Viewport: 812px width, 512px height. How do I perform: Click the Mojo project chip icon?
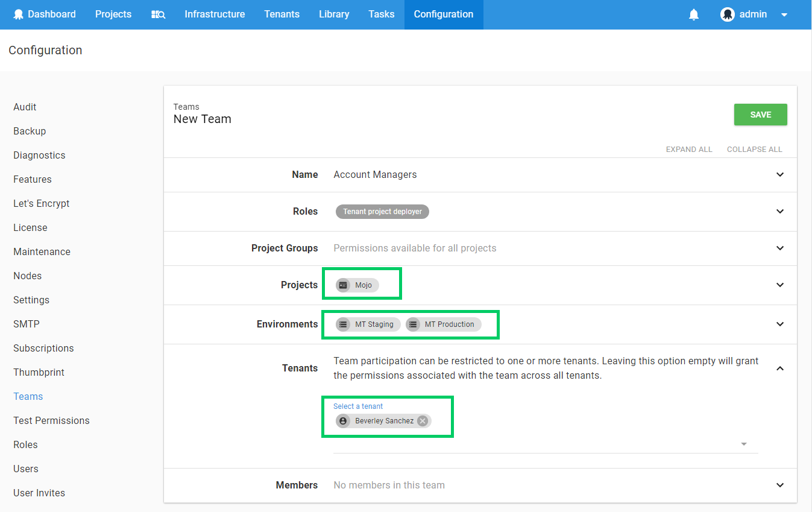click(x=343, y=285)
